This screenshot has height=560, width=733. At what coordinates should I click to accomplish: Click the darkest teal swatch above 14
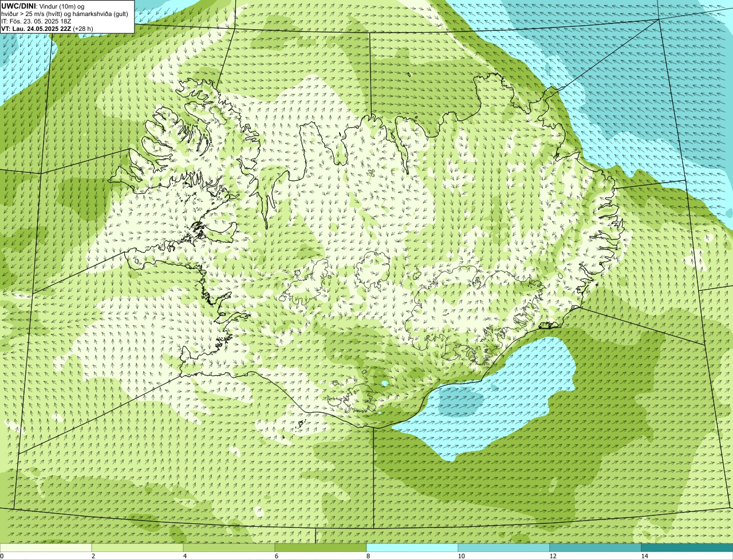click(x=687, y=548)
